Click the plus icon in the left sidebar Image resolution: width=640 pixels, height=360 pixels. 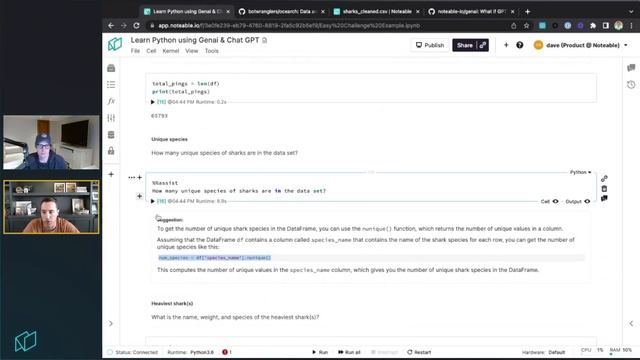(x=111, y=174)
